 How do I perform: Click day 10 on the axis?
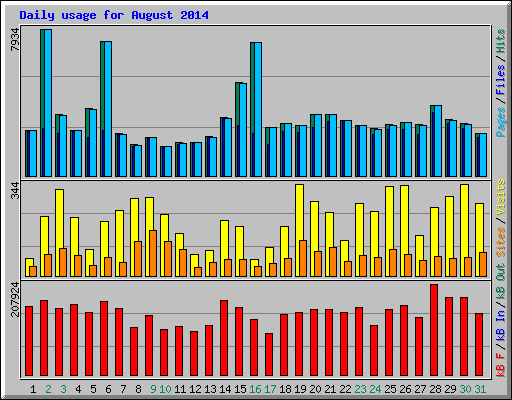(165, 389)
